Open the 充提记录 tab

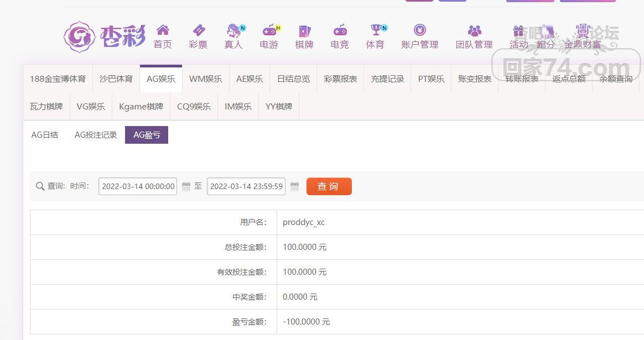click(387, 79)
